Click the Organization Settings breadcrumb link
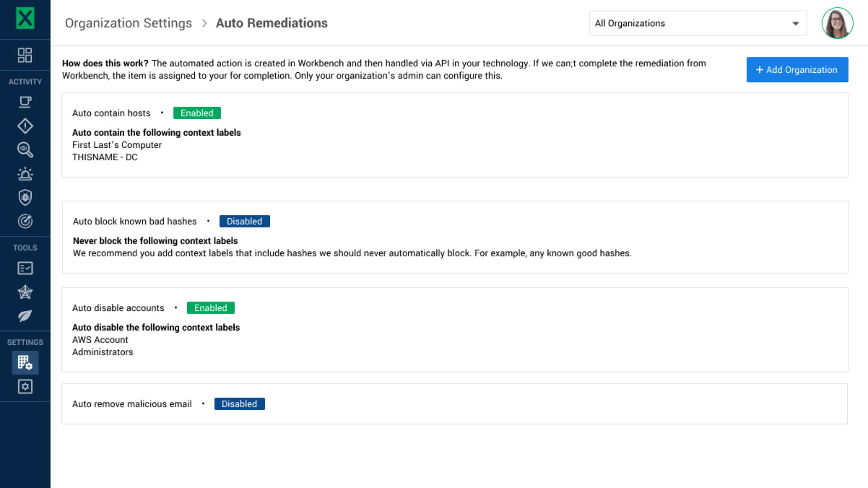Image resolution: width=868 pixels, height=488 pixels. (128, 23)
